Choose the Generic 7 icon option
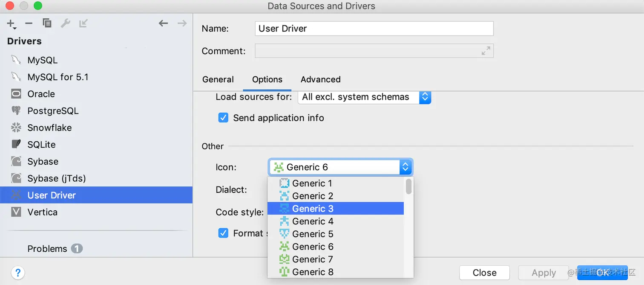The height and width of the screenshot is (285, 644). [312, 259]
